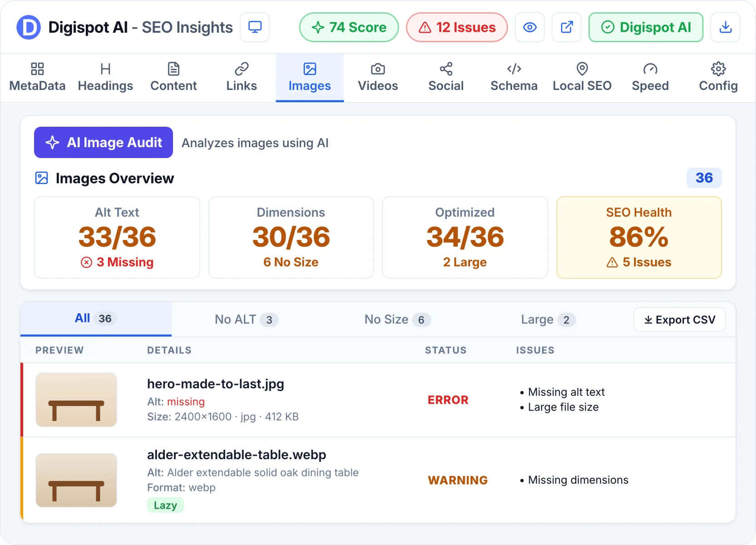Click the 36 total images badge

click(x=704, y=178)
